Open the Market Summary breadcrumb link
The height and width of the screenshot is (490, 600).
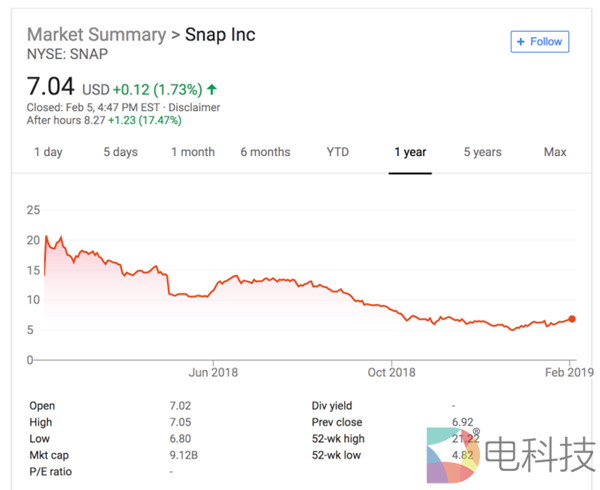click(x=96, y=35)
